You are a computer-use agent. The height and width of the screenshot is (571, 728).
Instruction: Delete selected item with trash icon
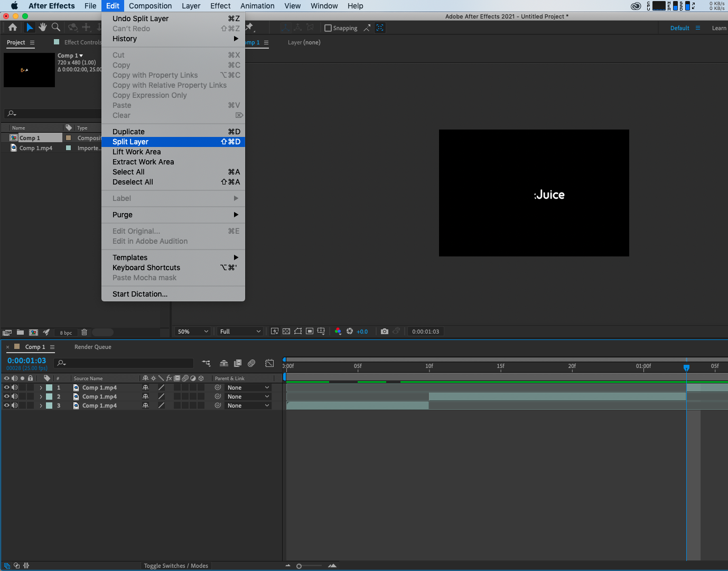click(x=84, y=333)
